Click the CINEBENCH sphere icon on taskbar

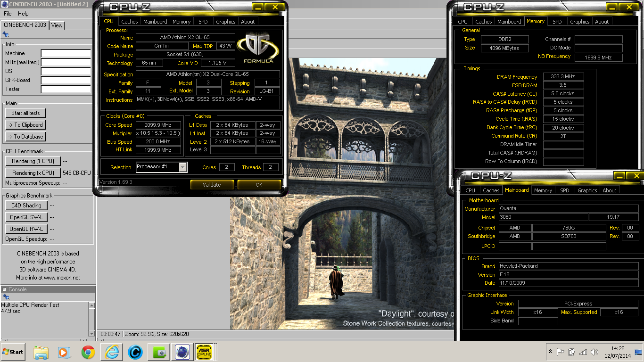182,352
